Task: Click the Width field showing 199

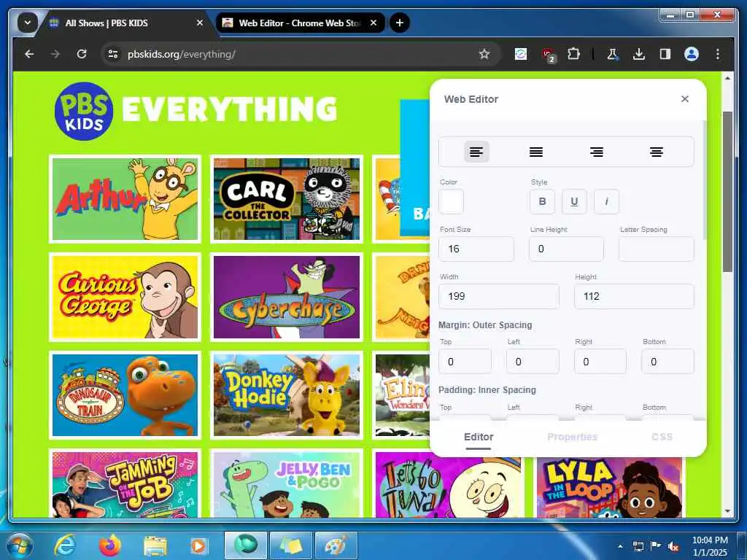Action: [x=499, y=296]
